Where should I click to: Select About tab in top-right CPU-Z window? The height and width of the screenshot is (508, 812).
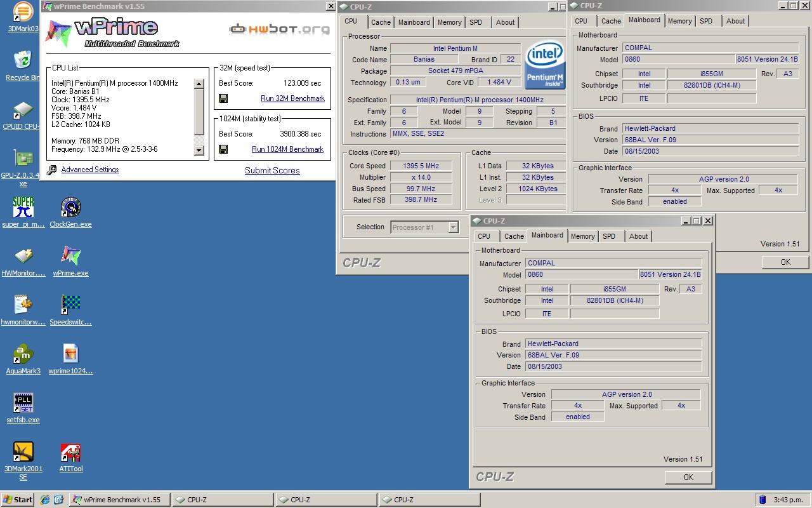pos(736,21)
